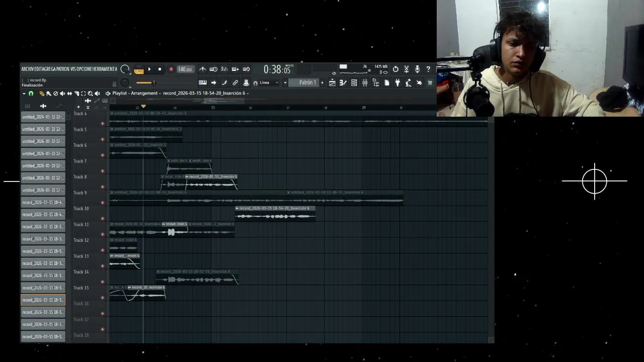Click the undo history icon
The height and width of the screenshot is (362, 644).
[395, 69]
